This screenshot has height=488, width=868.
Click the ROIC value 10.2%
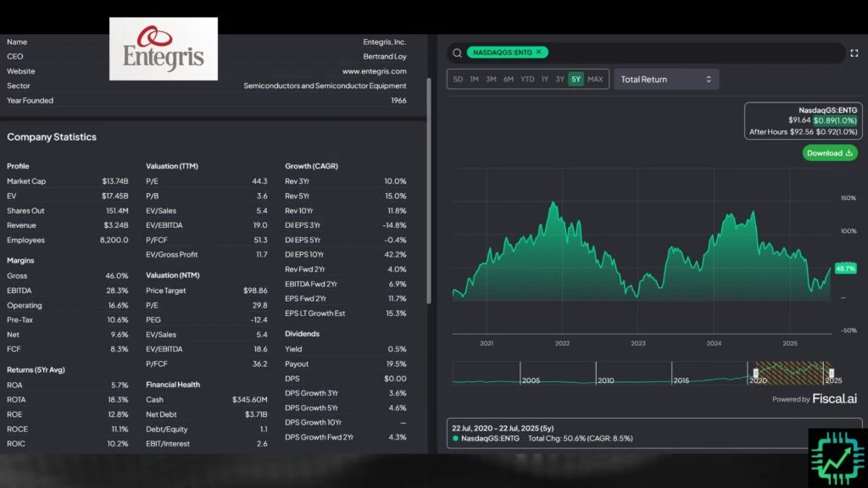coord(117,443)
